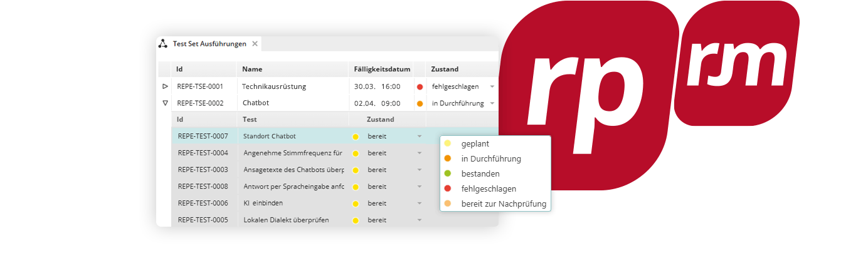
Task: Click the yellow status dot for REPE-TEST-0005
Action: tap(356, 220)
